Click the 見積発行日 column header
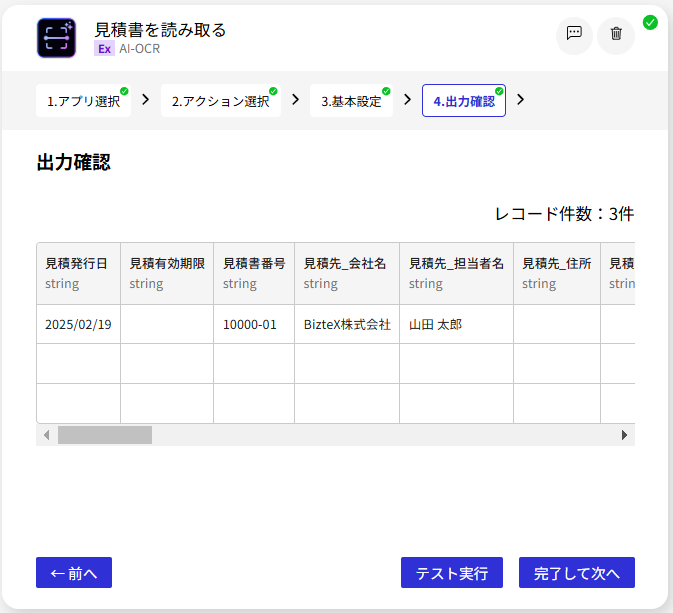 pos(79,273)
